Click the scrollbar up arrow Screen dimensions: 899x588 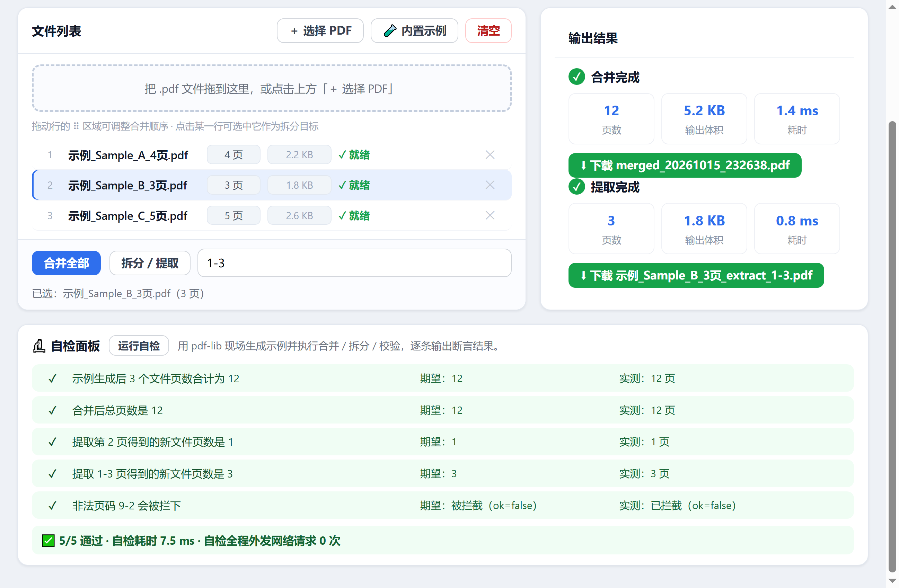pos(892,7)
